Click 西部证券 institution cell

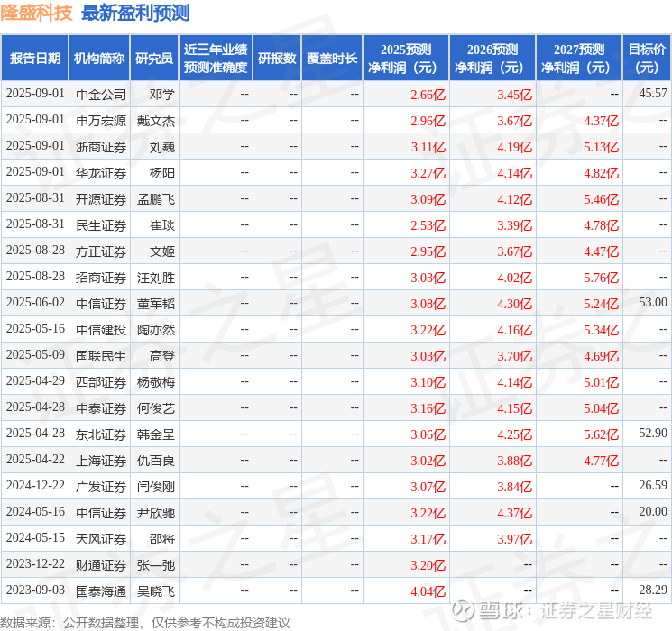pos(101,382)
